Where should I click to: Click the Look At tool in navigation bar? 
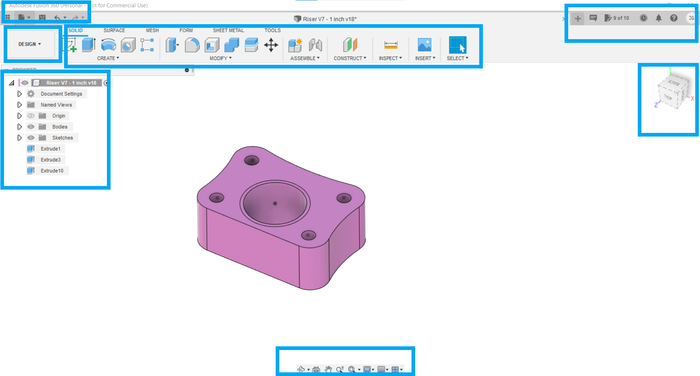point(316,369)
